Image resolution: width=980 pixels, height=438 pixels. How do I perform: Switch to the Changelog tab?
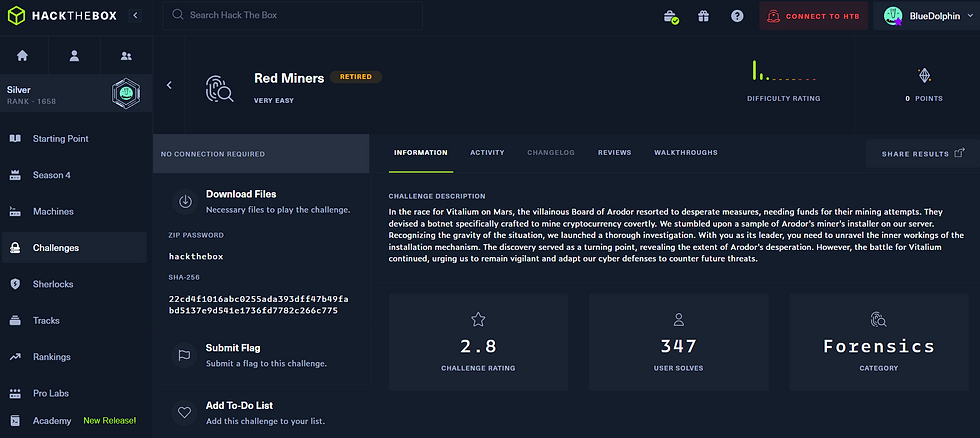[551, 152]
